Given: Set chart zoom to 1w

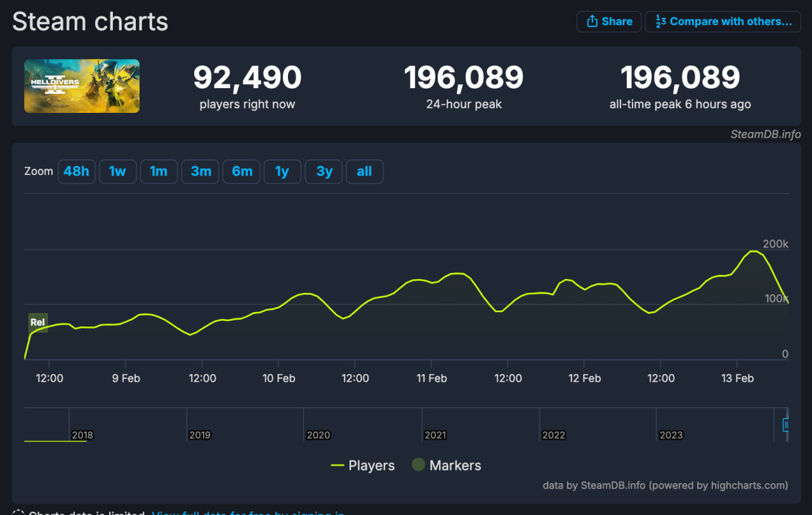Looking at the screenshot, I should (117, 171).
